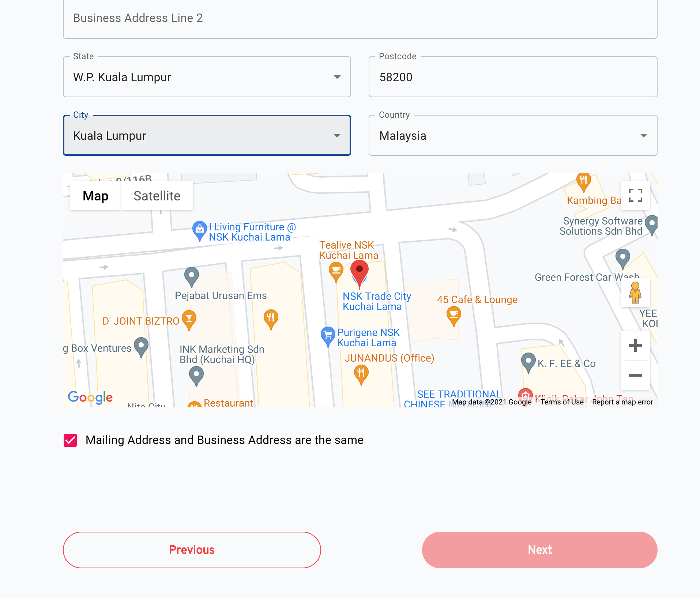Click the Previous button

point(192,550)
